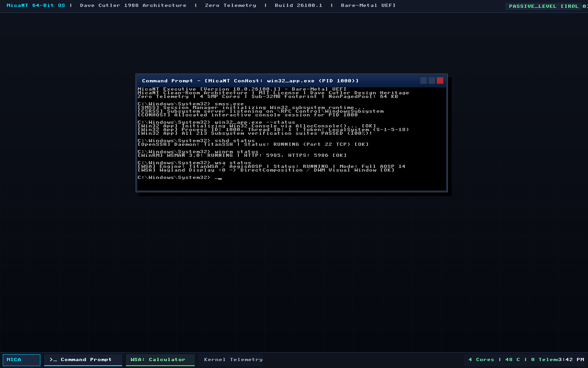Screen dimensions: 588x368
Task: Switch to the Command Prompt taskbar item
Action: pos(83,360)
